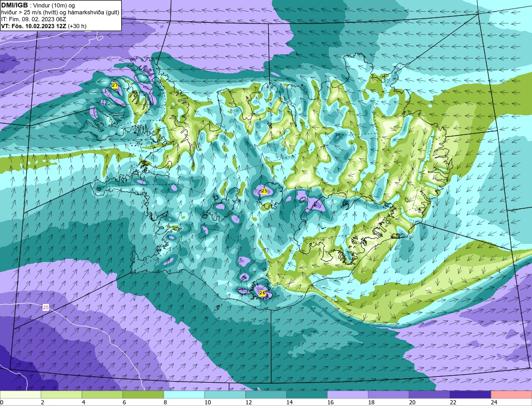The height and width of the screenshot is (406, 532).
Task: Click the yellow gust marker labeled 26
Action: (x=262, y=293)
